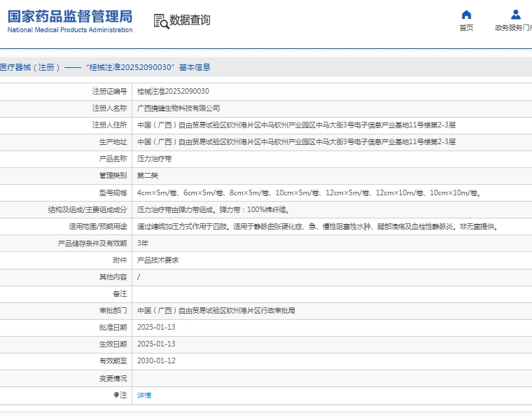The image size is (532, 420).
Task: Open the 详情 link in the note row
Action: coord(144,395)
